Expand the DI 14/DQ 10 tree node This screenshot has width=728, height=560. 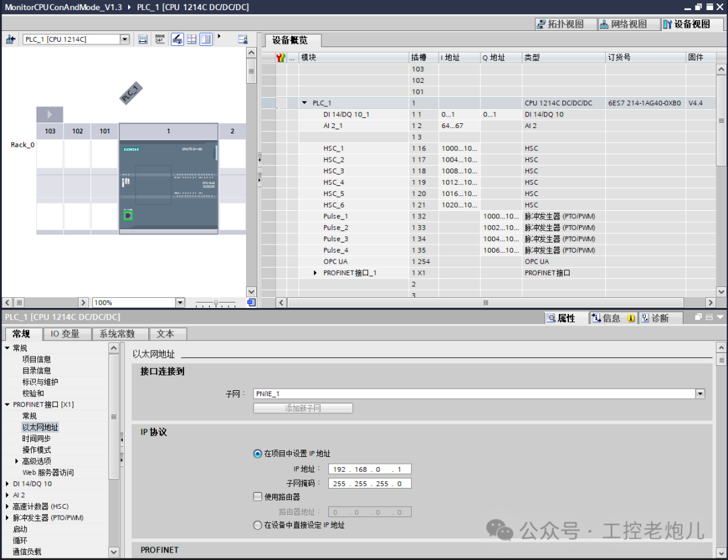coord(7,484)
